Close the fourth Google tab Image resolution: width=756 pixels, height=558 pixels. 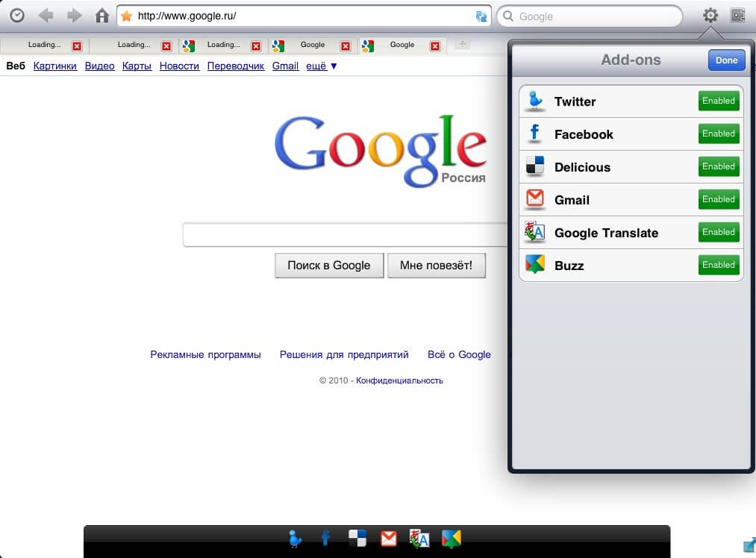pyautogui.click(x=346, y=46)
